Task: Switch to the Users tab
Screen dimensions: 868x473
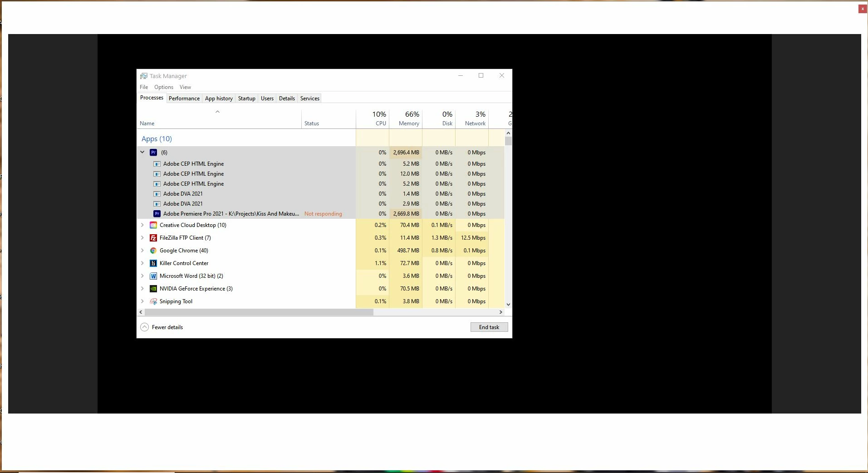Action: [x=267, y=99]
